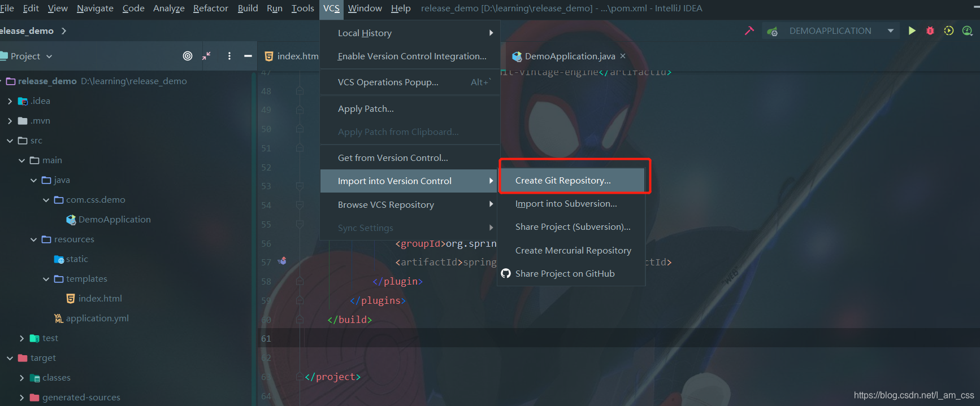Click the fold marker on line 58

coord(300,281)
